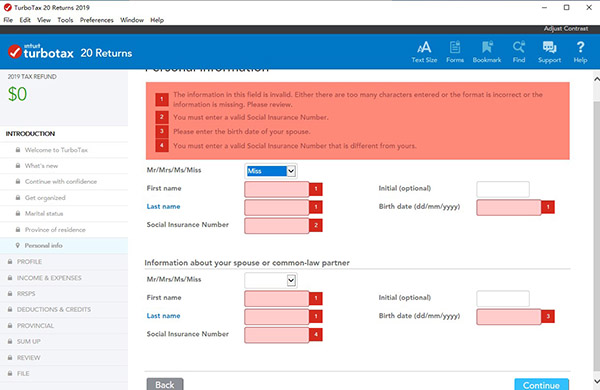Go to Welcome to TurboTax in sidebar
Screen dimensions: 600x390
pos(64,150)
